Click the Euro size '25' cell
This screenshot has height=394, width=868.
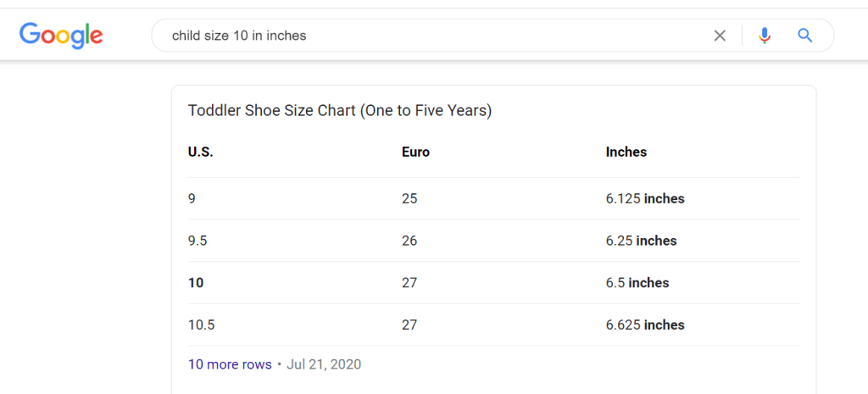(x=409, y=199)
